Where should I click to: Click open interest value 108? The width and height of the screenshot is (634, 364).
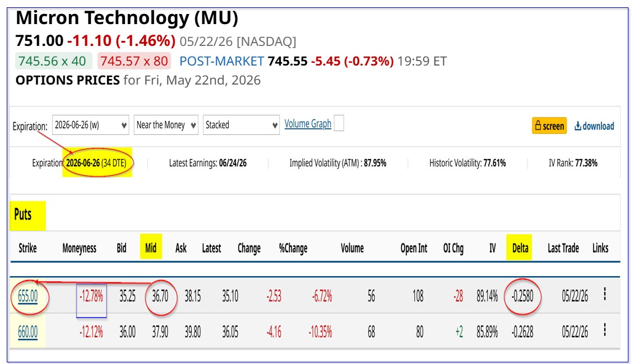418,297
